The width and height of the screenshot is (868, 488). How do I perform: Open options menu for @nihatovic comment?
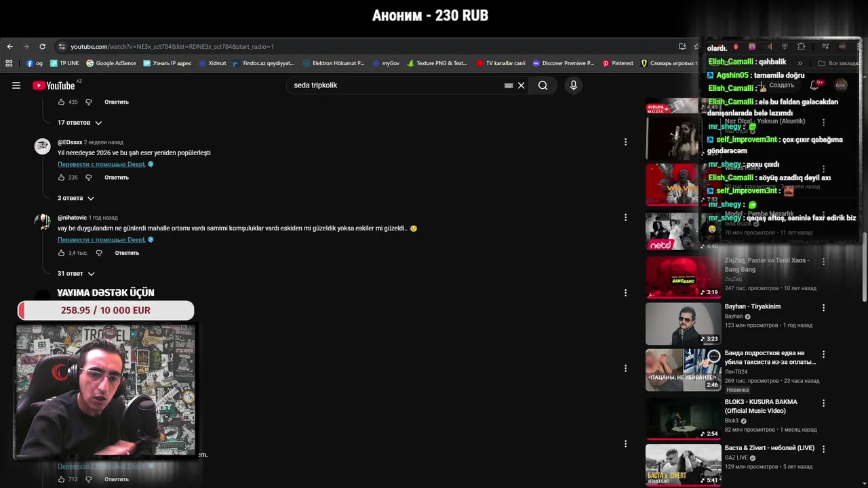[625, 218]
